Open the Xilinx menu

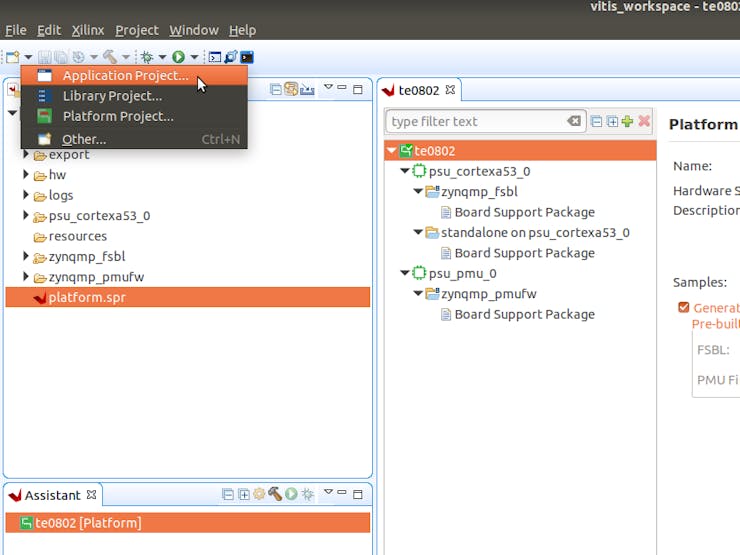(88, 30)
